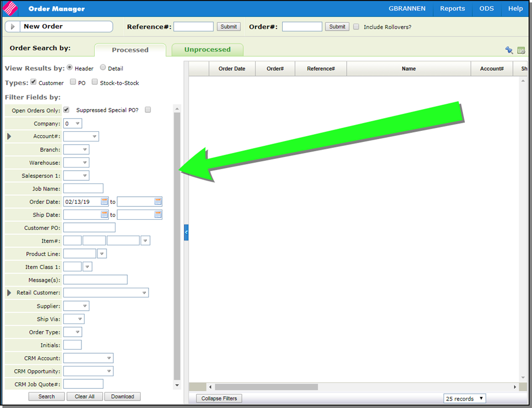532x408 pixels.
Task: Open the CRM Opportunity dropdown
Action: point(88,371)
